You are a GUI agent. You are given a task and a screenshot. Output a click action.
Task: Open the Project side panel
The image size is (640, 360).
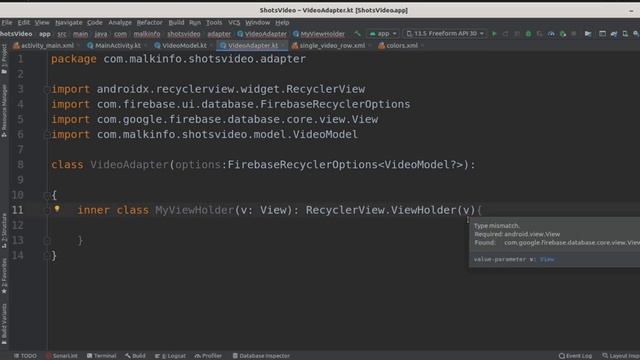[x=4, y=59]
